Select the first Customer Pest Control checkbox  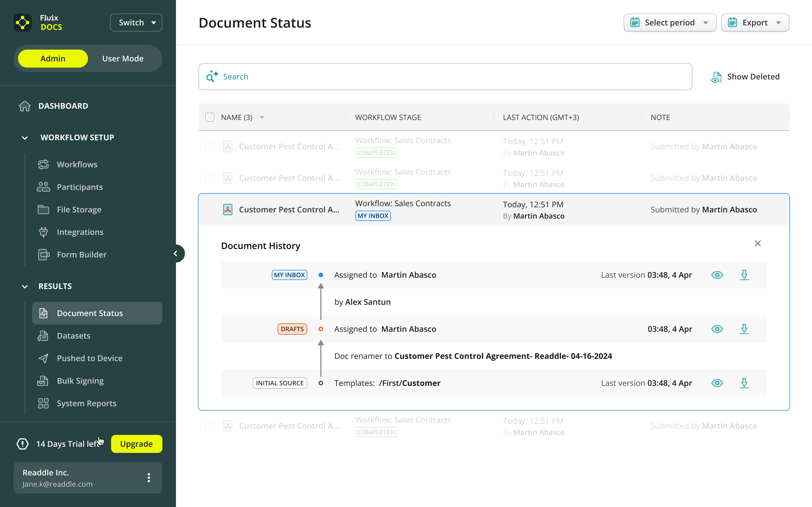[x=210, y=146]
